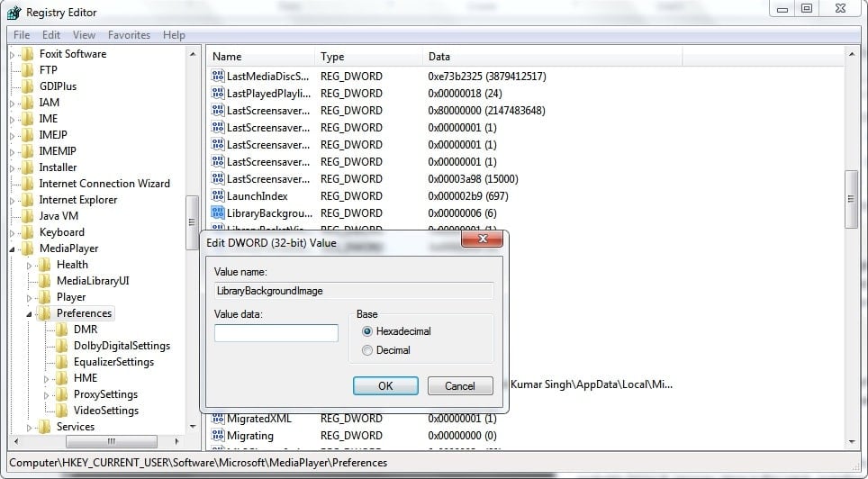
Task: Click the data value 0x000002b9 (697)
Action: tap(468, 196)
